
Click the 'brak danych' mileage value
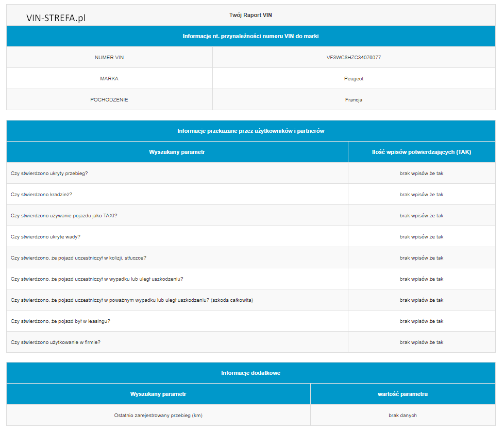pos(402,416)
